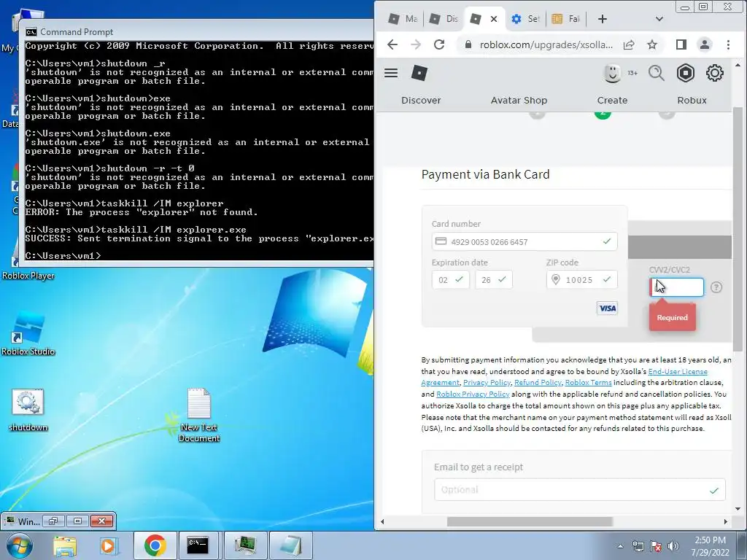Open Robux in Roblox navigation
Image resolution: width=747 pixels, height=560 pixels.
(692, 100)
